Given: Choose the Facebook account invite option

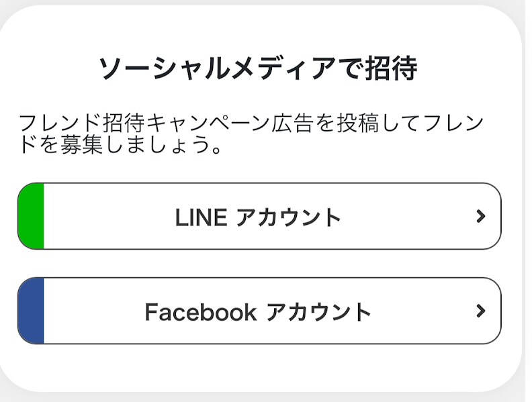Looking at the screenshot, I should pos(259,311).
